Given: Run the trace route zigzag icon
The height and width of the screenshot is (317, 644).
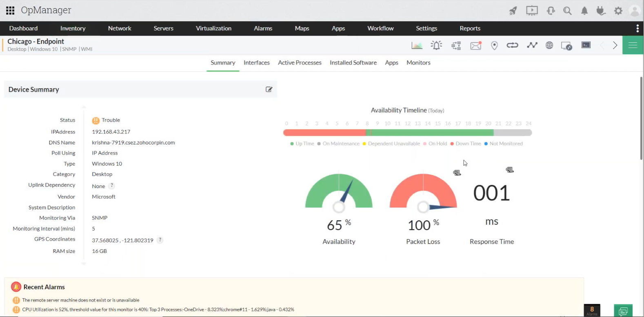Looking at the screenshot, I should (532, 45).
